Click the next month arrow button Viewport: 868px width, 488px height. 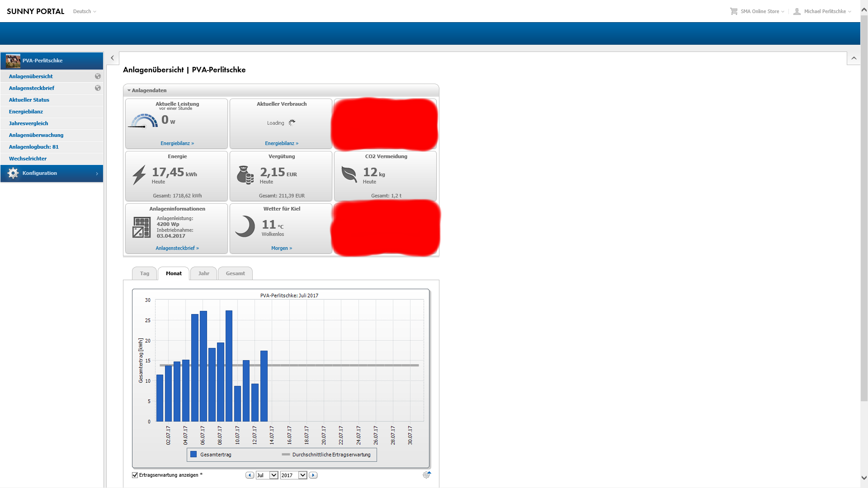[313, 475]
